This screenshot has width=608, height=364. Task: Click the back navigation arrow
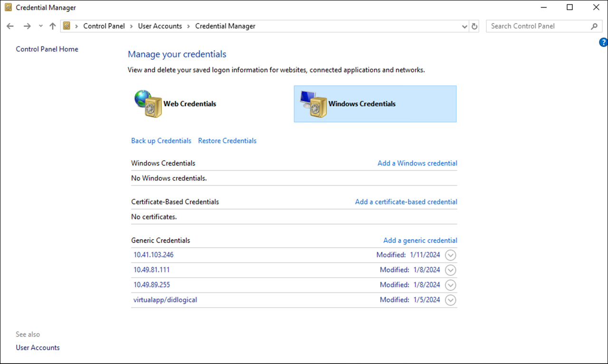(10, 26)
